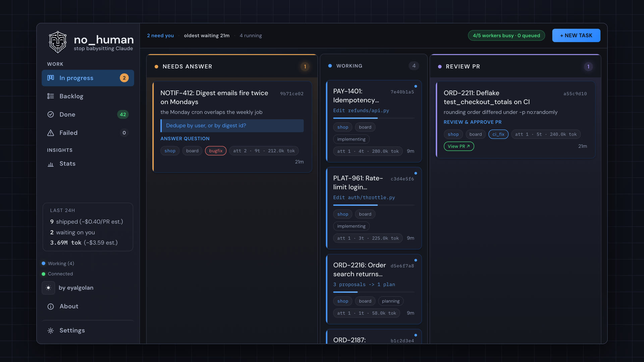The height and width of the screenshot is (362, 644).
Task: Click the + NEW TASK button
Action: click(x=576, y=36)
